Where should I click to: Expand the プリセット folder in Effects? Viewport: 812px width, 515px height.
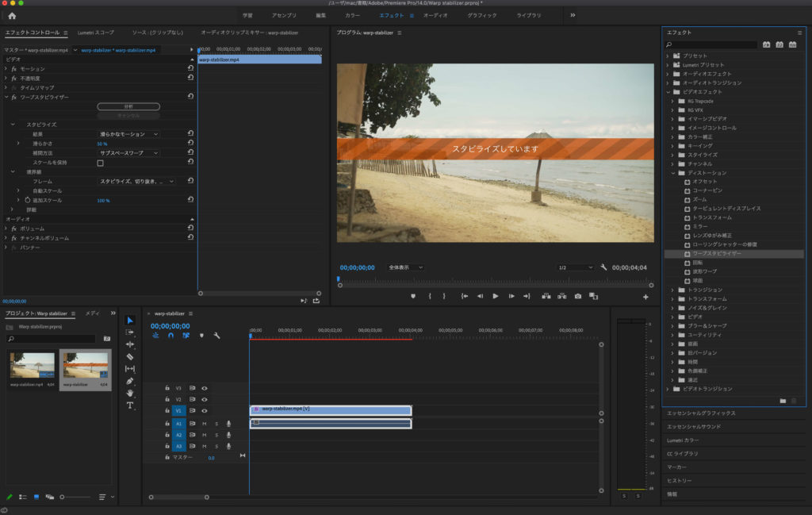(x=668, y=56)
